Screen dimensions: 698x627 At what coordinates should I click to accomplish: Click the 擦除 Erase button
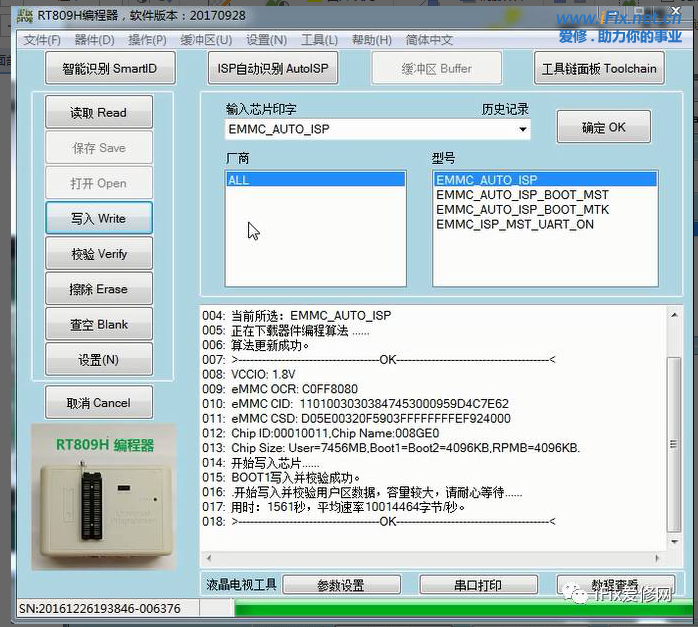(x=99, y=289)
